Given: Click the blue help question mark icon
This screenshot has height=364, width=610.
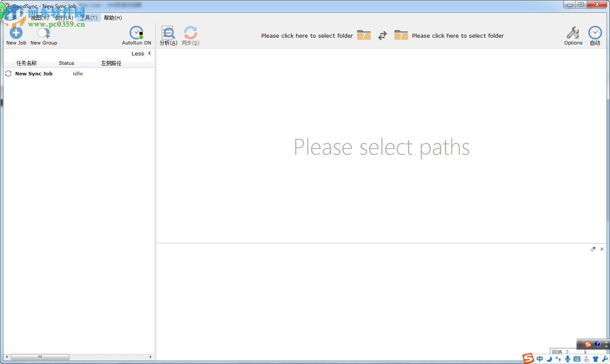Looking at the screenshot, I should 597,344.
